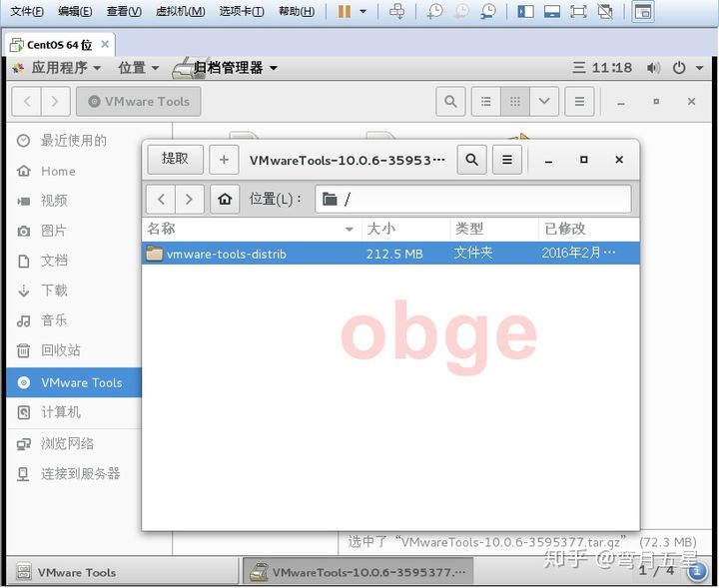Click the send Ctrl+Alt+Del icon
This screenshot has width=719, height=588.
396,11
